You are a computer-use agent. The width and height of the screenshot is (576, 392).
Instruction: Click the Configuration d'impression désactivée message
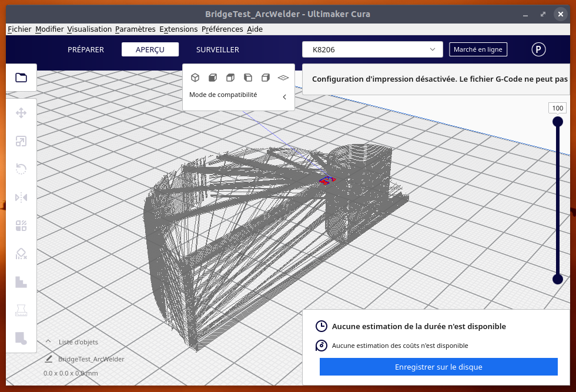pyautogui.click(x=440, y=79)
